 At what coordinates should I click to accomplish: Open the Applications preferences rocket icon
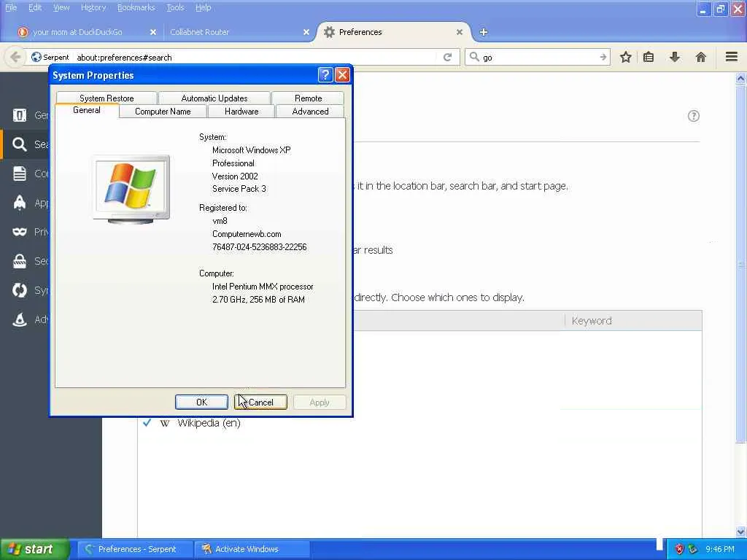pyautogui.click(x=20, y=203)
